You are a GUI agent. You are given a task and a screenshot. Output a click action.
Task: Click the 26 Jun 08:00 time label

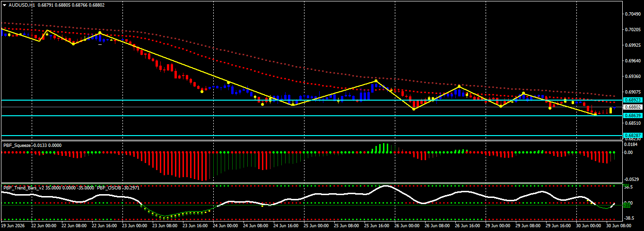(x=437, y=226)
